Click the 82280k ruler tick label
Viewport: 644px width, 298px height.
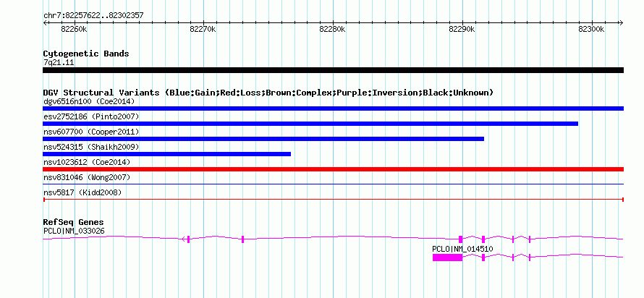click(x=332, y=29)
